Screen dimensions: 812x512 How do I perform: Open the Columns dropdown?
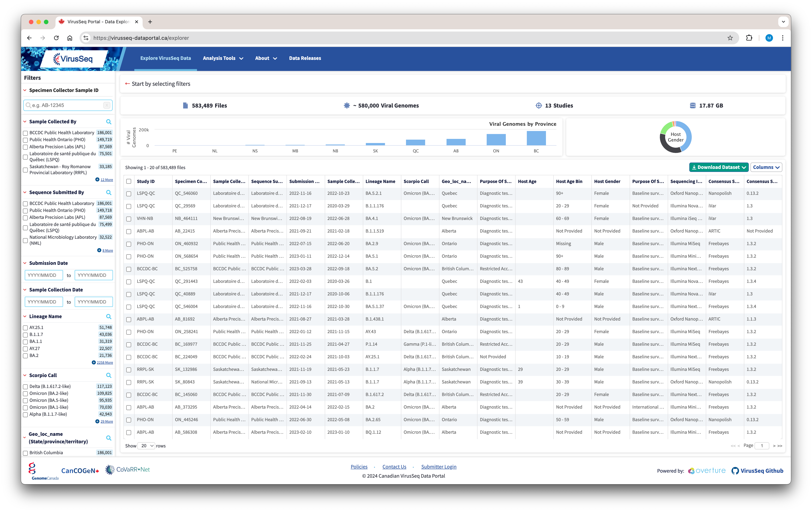tap(766, 167)
